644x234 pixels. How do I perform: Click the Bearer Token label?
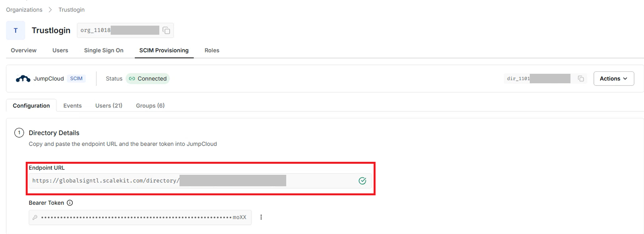[46, 203]
